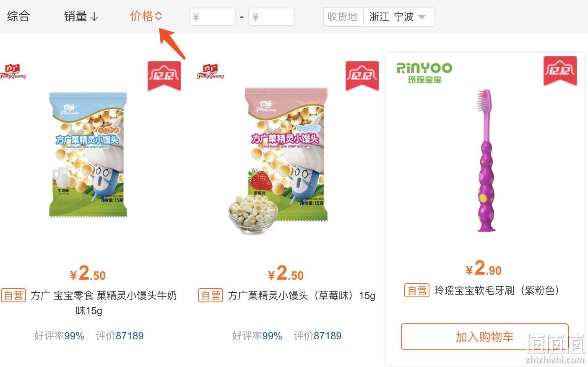Open 玲瑶宝宝软毛牙刷 product title link
The image size is (588, 367).
(497, 290)
